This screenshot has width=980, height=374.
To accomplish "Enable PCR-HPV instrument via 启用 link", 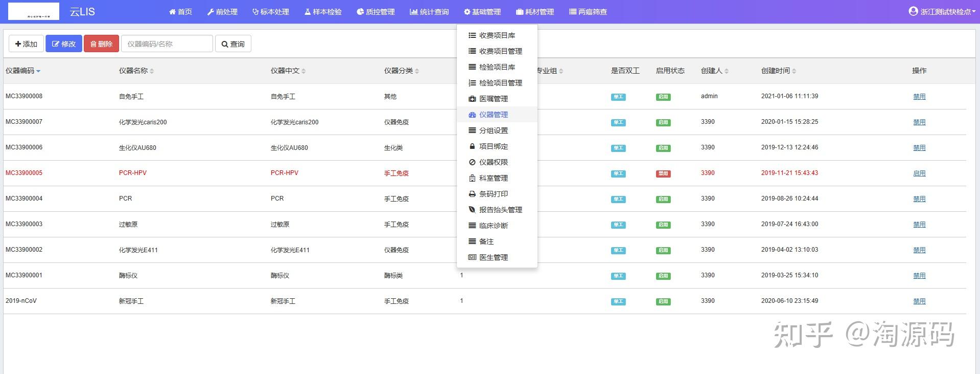I will tap(919, 173).
